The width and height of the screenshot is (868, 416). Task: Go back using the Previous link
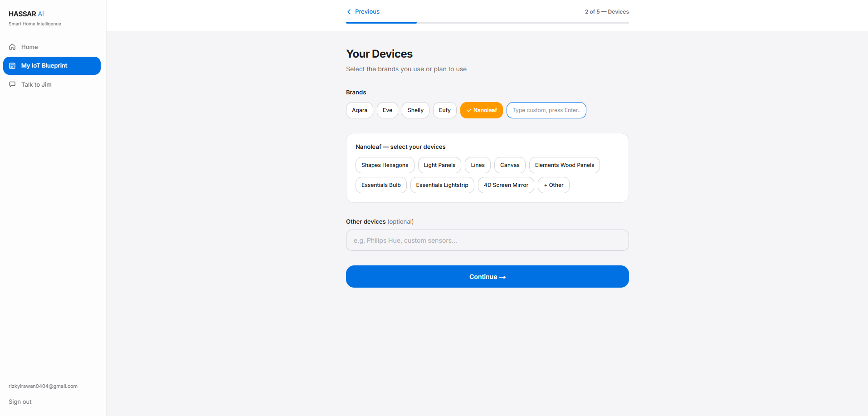(363, 12)
